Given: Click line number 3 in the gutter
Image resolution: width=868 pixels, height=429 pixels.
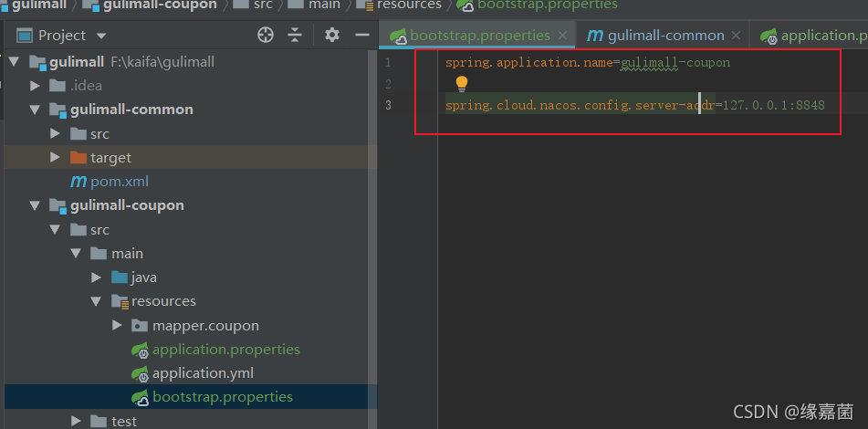Looking at the screenshot, I should [x=388, y=105].
